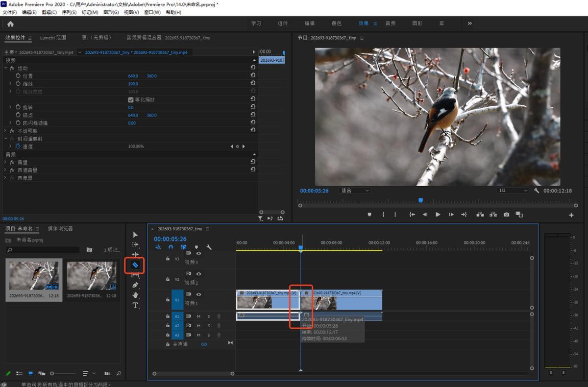Expand the 不透明度 effect section
Screen dimensions: 588x387
tap(5, 131)
